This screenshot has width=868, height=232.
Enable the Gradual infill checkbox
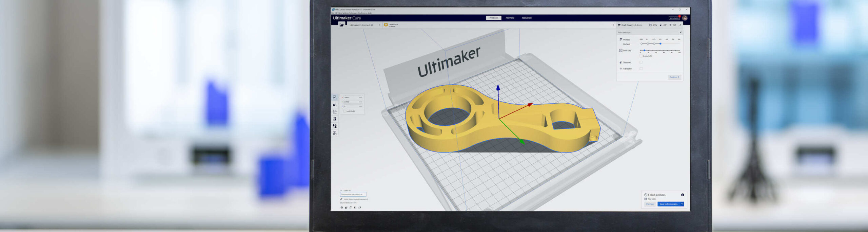click(x=641, y=56)
